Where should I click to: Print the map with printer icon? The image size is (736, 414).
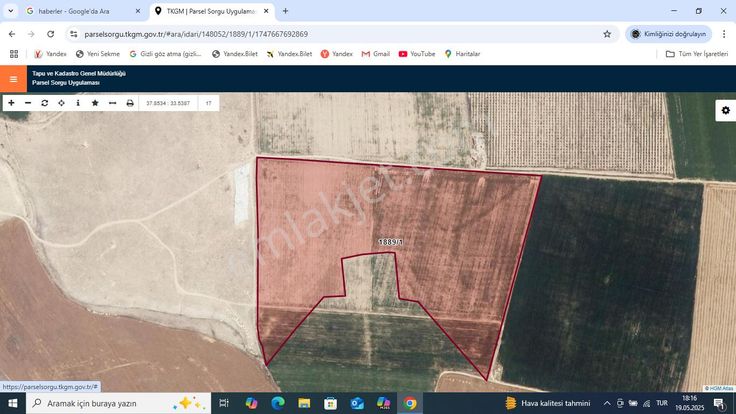pyautogui.click(x=130, y=103)
